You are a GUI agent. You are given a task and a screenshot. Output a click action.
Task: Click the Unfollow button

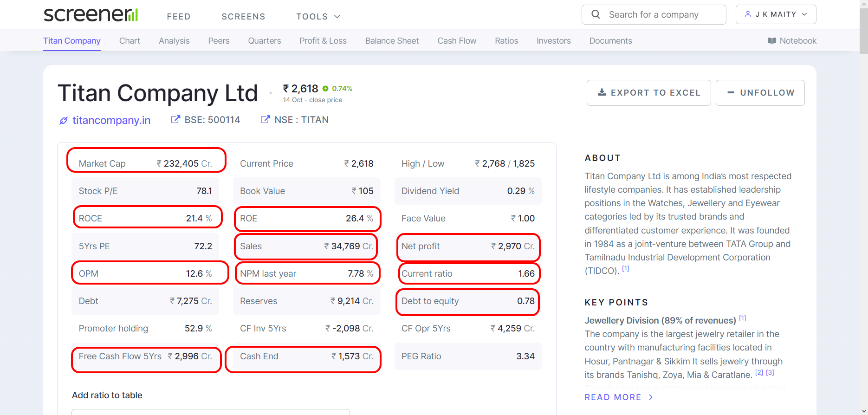[x=760, y=93]
